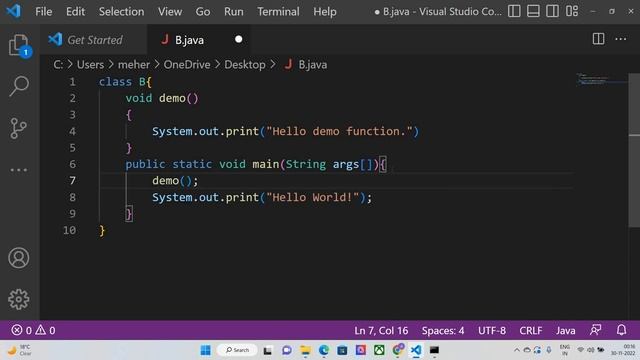The height and width of the screenshot is (360, 640).
Task: Open Task View on the taskbar
Action: click(x=268, y=350)
